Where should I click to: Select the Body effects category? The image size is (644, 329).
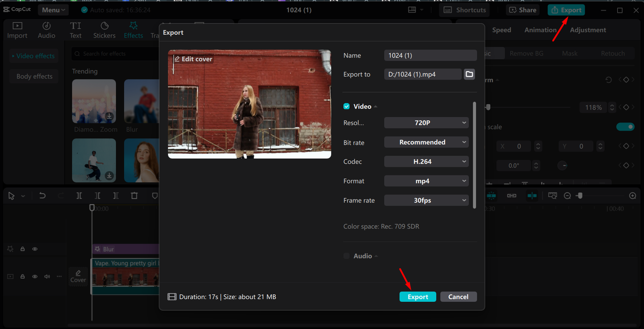pos(34,76)
